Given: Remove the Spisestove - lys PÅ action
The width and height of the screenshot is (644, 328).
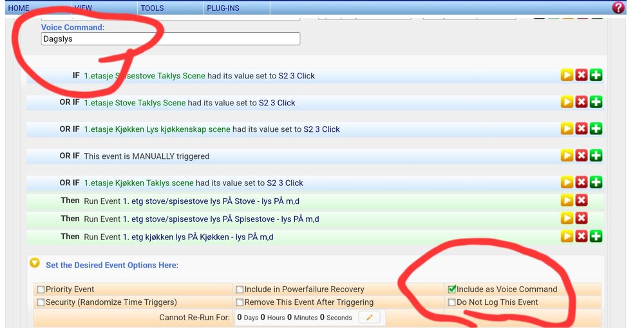Looking at the screenshot, I should coord(582,219).
